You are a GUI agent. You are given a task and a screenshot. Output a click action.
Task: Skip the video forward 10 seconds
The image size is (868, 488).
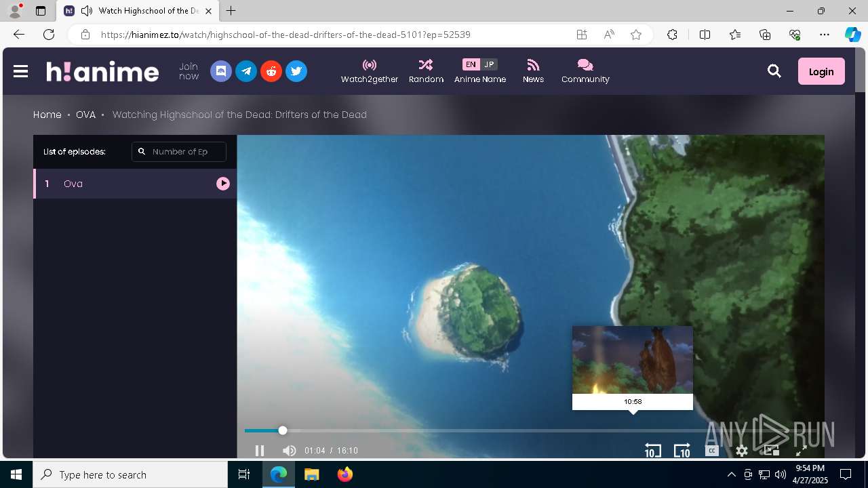pyautogui.click(x=682, y=451)
